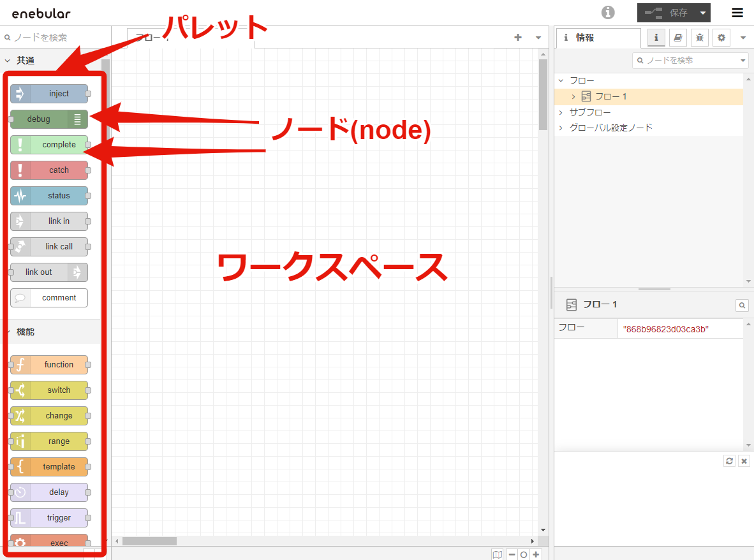The height and width of the screenshot is (560, 754).
Task: Open the hamburger main menu
Action: 737,13
